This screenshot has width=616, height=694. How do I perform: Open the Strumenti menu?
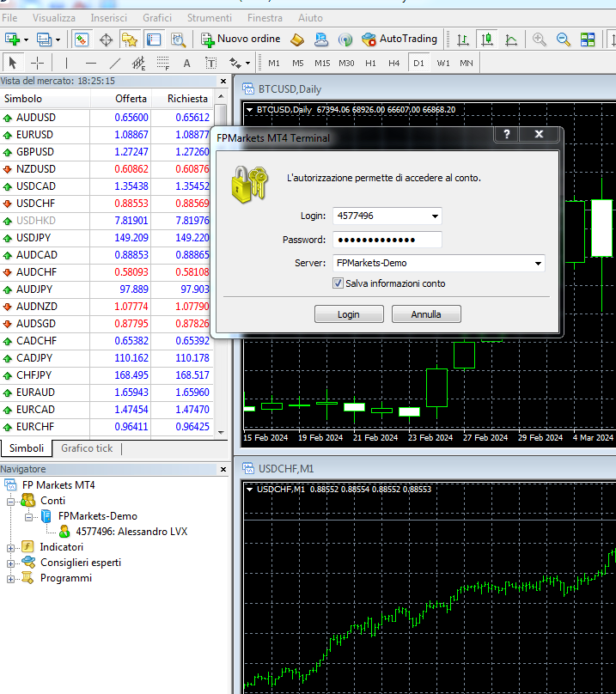point(209,18)
